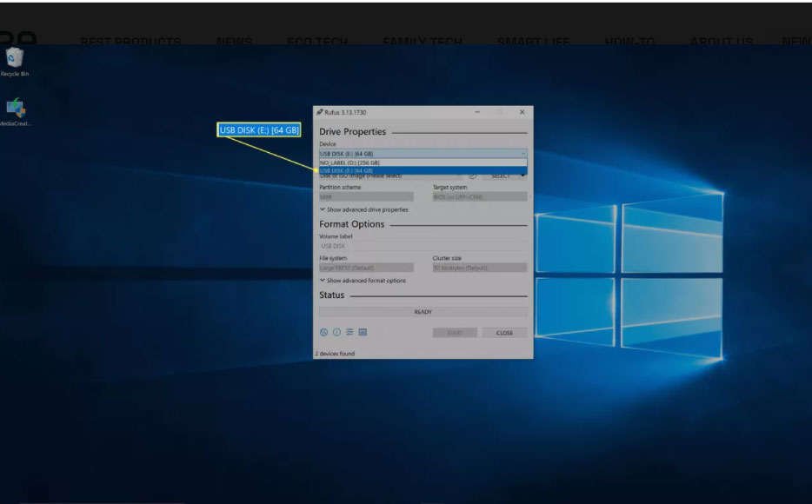Click the Volume label input field
Screen dimensions: 812x504
423,246
